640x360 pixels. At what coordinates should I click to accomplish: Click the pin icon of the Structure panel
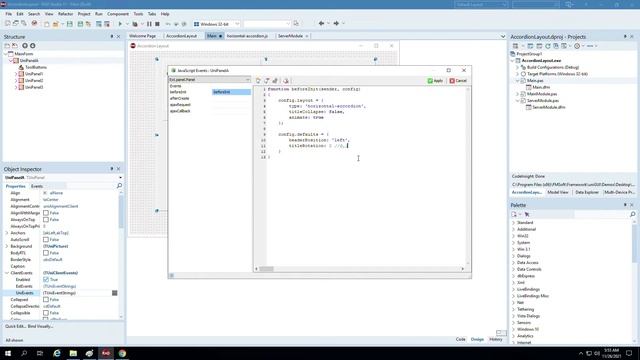pyautogui.click(x=112, y=37)
